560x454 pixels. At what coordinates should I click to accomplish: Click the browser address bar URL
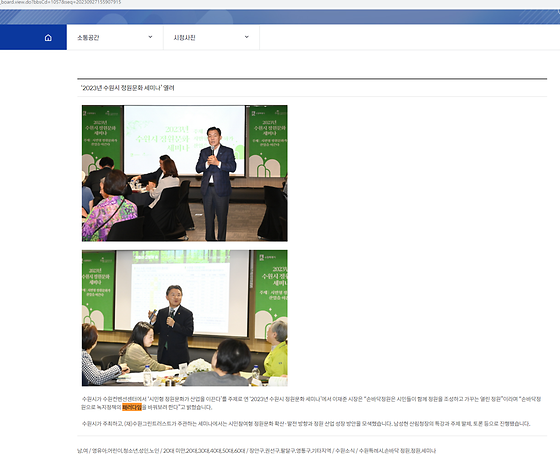tap(60, 2)
